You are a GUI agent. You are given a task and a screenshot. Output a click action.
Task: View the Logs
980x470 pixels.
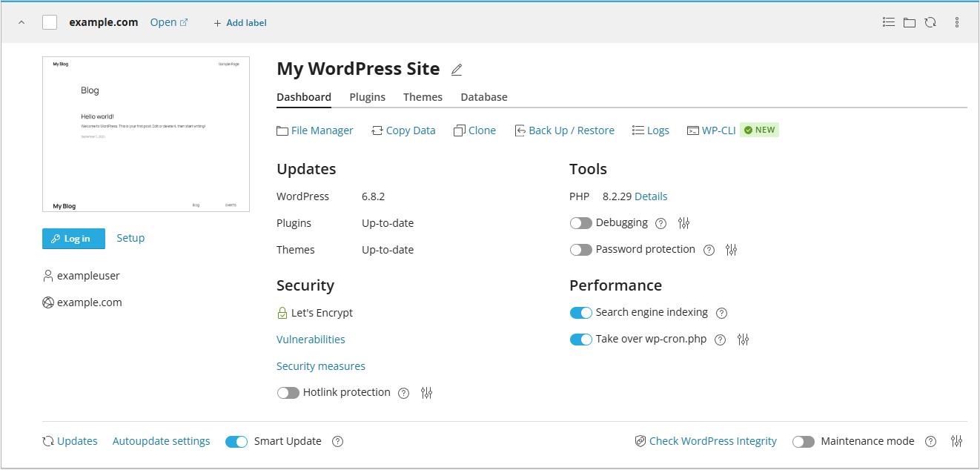click(651, 130)
